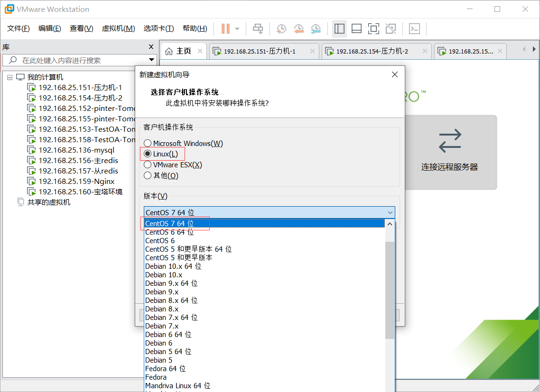
Task: Click the version list scrollbar thumb
Action: 390,290
